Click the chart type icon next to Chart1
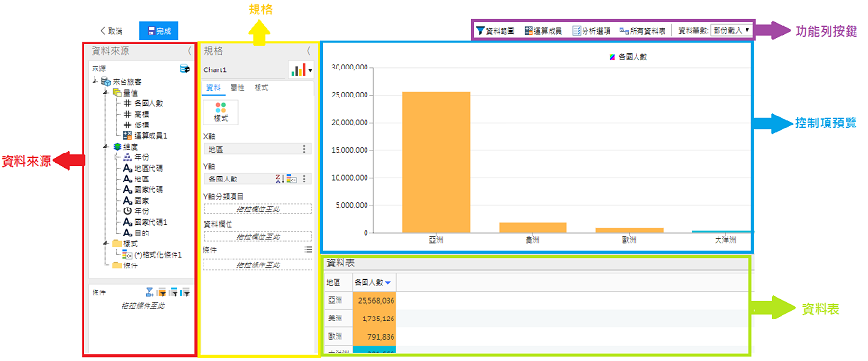 click(302, 69)
